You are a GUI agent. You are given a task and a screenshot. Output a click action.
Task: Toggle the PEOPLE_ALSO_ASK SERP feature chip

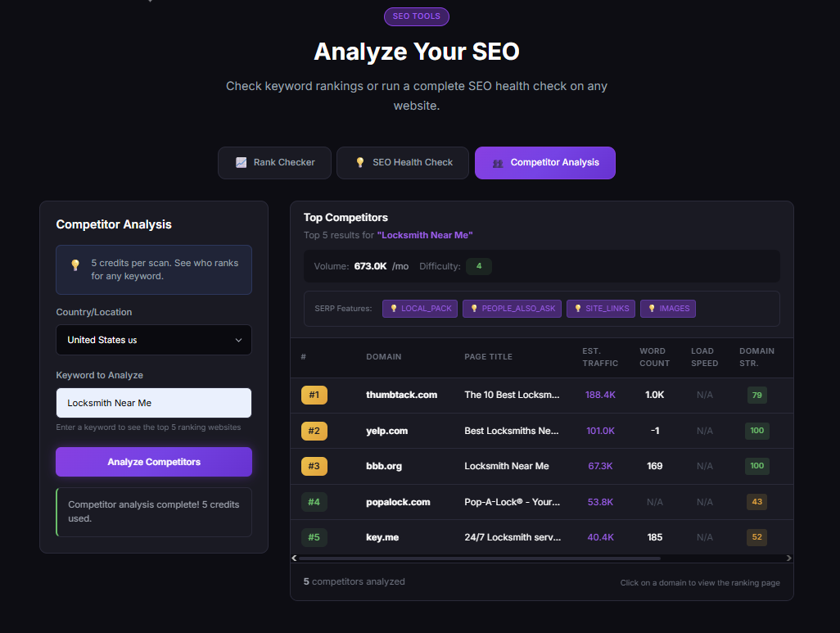[x=512, y=308]
